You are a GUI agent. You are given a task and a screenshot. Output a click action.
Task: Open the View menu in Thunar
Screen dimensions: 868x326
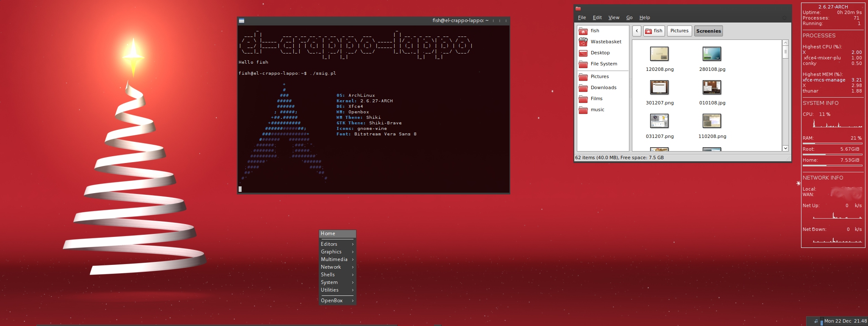click(614, 17)
